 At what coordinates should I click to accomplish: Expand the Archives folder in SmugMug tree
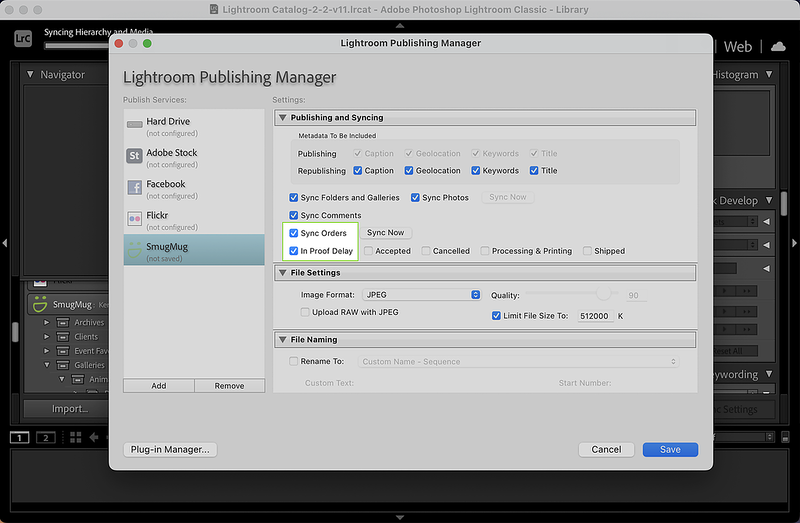[x=46, y=322]
